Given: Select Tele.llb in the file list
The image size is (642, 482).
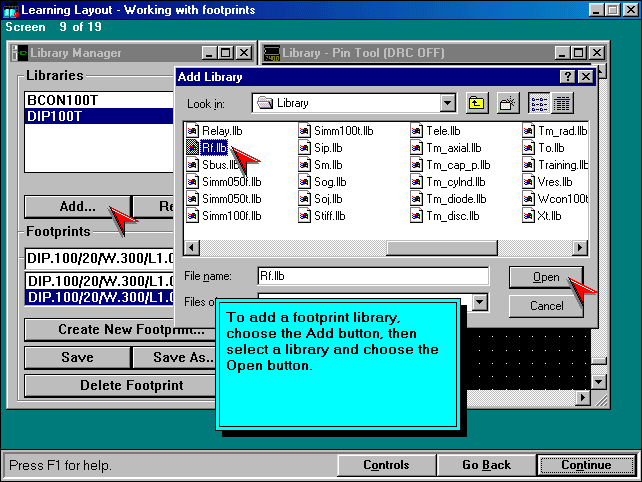Looking at the screenshot, I should [x=443, y=130].
